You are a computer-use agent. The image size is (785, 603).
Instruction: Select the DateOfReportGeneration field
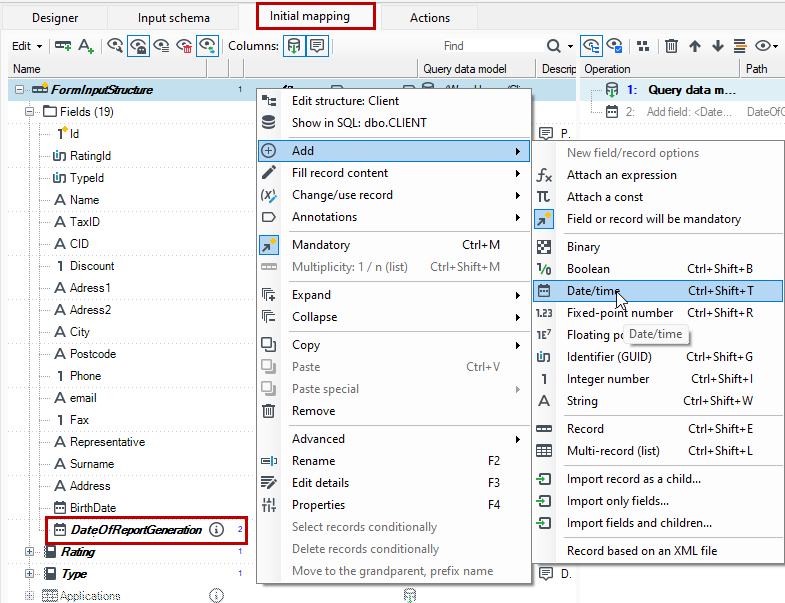tap(136, 529)
